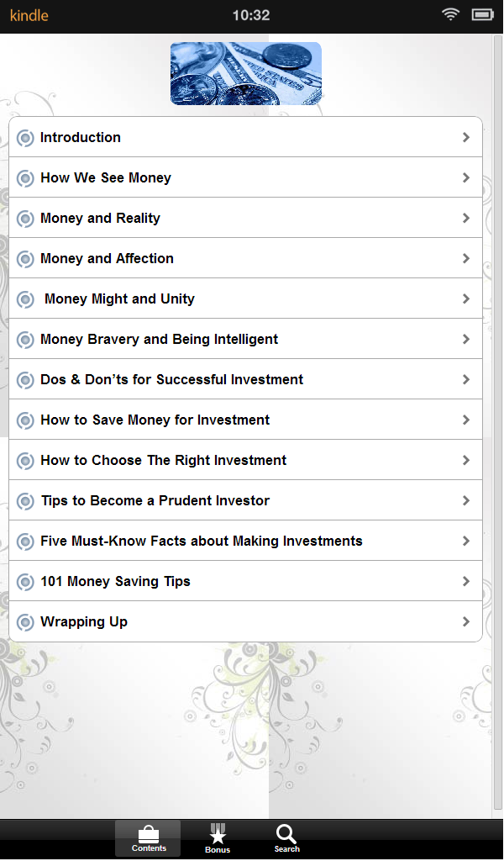Tap the money cover image thumbnail
The image size is (504, 861).
(x=245, y=73)
